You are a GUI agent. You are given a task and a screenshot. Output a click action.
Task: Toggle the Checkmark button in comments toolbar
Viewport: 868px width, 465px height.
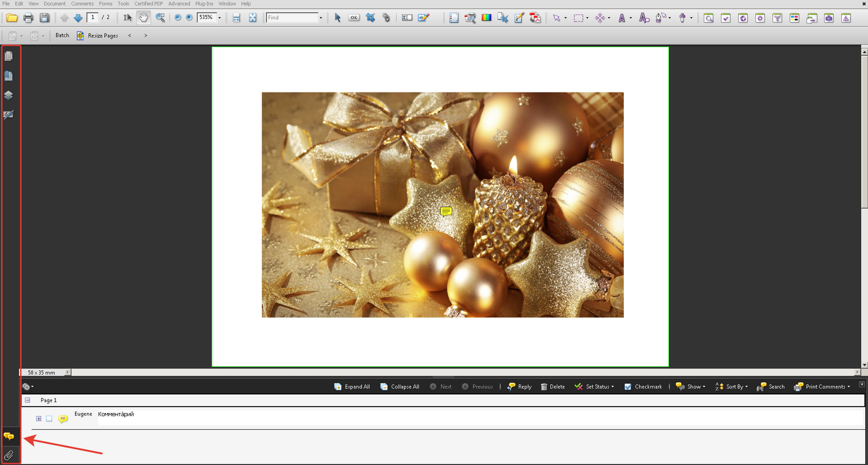(x=643, y=386)
